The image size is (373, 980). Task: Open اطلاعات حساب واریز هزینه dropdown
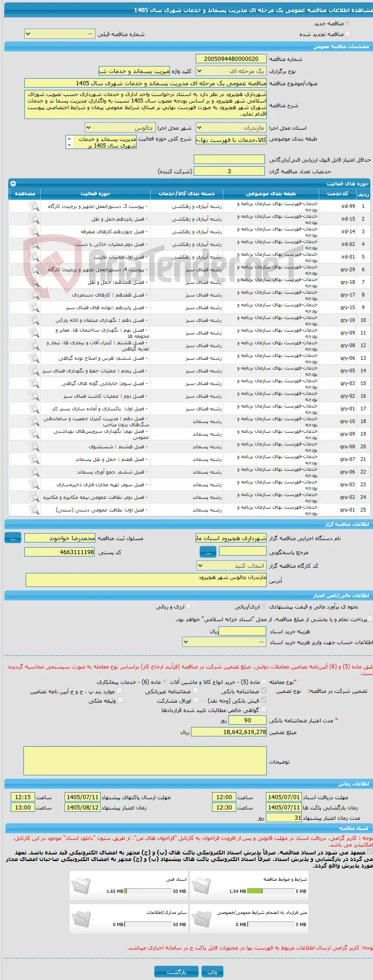(x=224, y=642)
